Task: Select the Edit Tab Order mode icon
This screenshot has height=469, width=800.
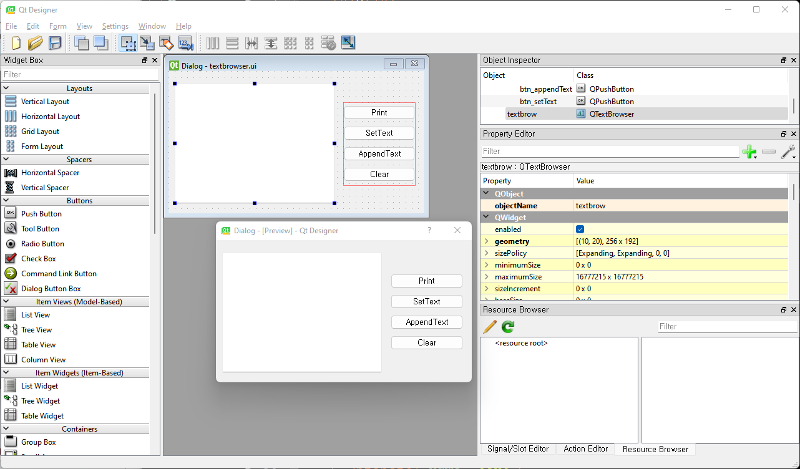Action: tap(186, 43)
